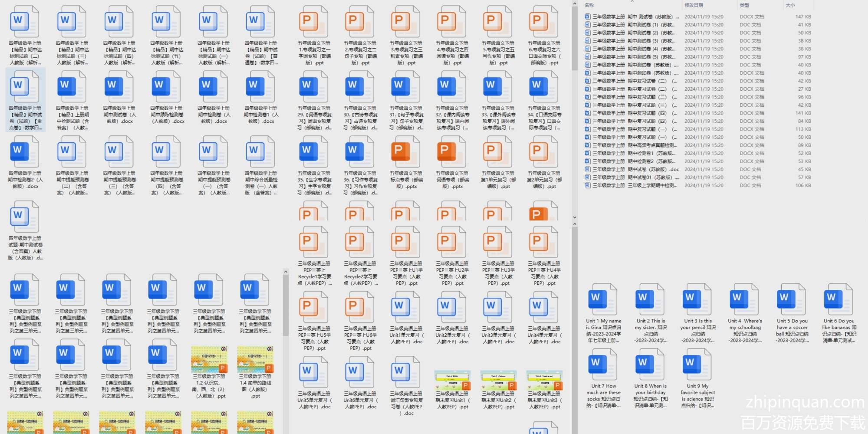Select the Unit 7 How much are these socks icon
This screenshot has width=868, height=434.
click(603, 364)
